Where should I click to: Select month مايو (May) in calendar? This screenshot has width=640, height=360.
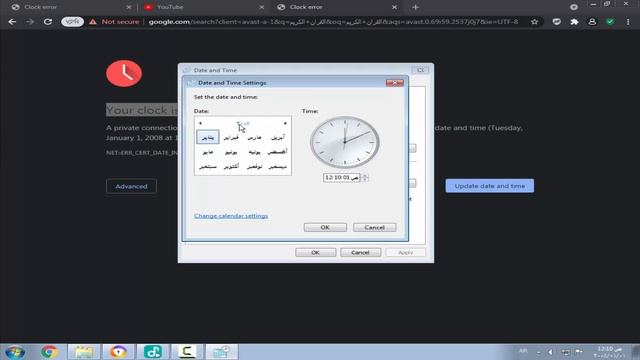[x=208, y=152]
